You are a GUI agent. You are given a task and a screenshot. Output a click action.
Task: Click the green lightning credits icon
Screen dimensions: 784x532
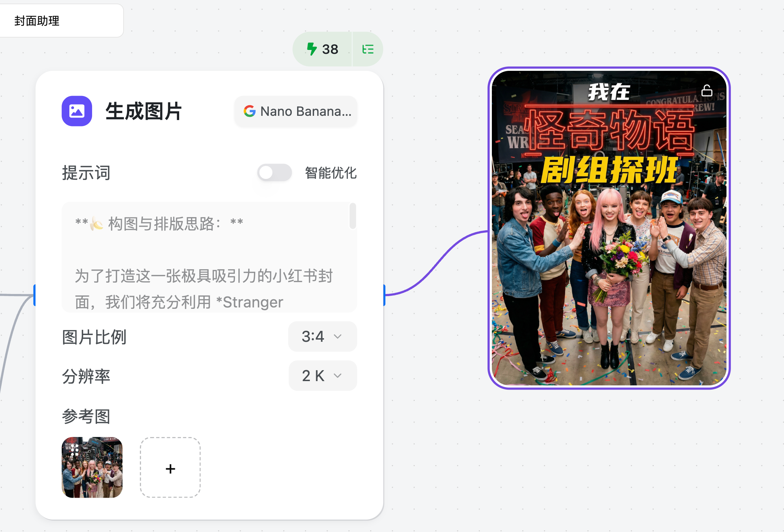coord(312,49)
